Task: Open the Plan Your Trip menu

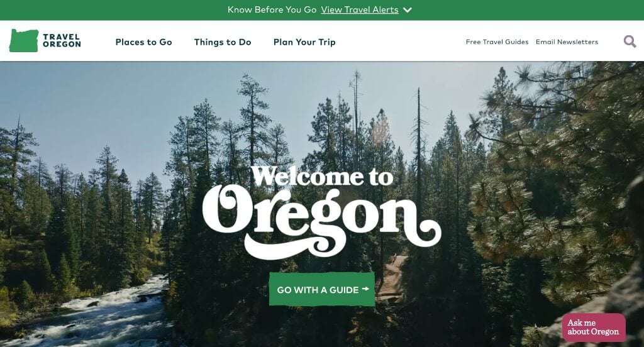Action: tap(304, 42)
